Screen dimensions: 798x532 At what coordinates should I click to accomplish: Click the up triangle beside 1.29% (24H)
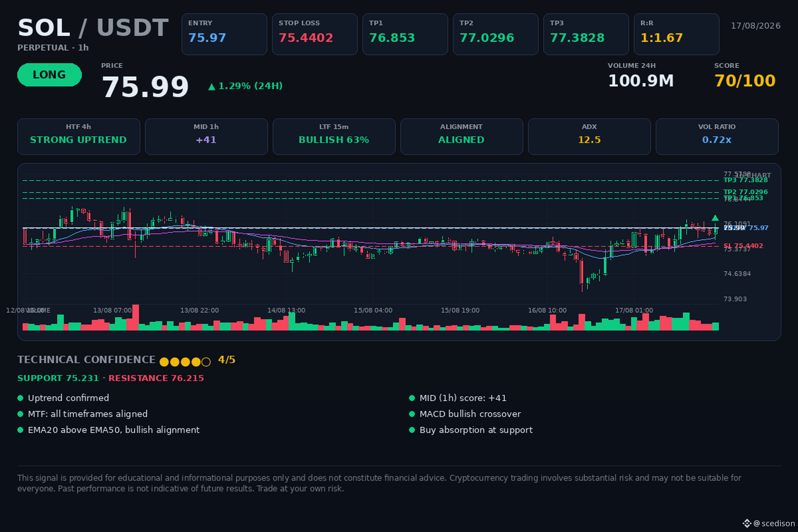click(212, 87)
